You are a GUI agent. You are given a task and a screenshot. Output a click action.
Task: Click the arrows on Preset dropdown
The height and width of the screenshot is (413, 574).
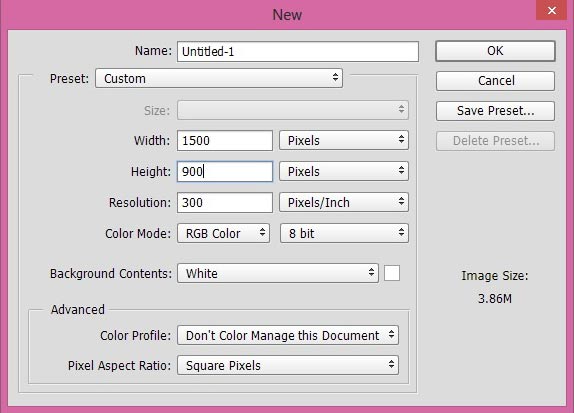coord(335,77)
